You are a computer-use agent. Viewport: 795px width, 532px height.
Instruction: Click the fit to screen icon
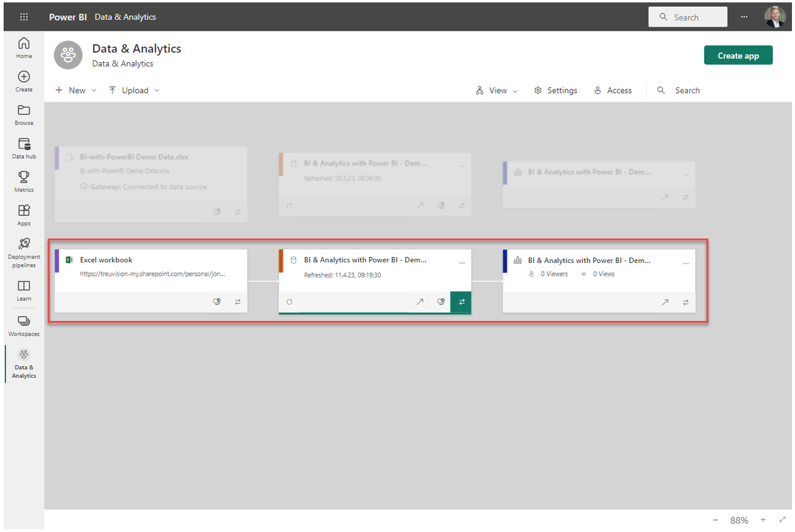click(x=782, y=520)
